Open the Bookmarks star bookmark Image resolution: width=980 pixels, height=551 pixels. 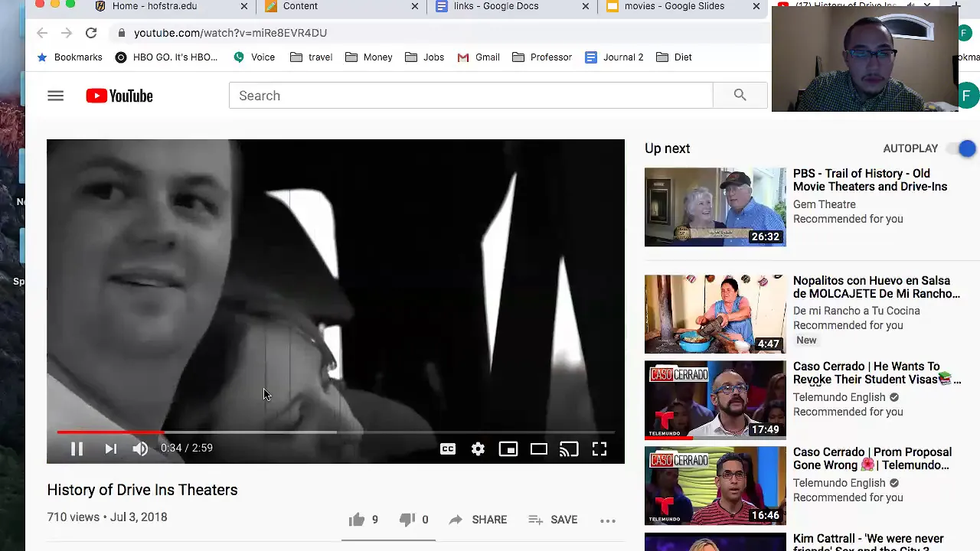click(70, 57)
